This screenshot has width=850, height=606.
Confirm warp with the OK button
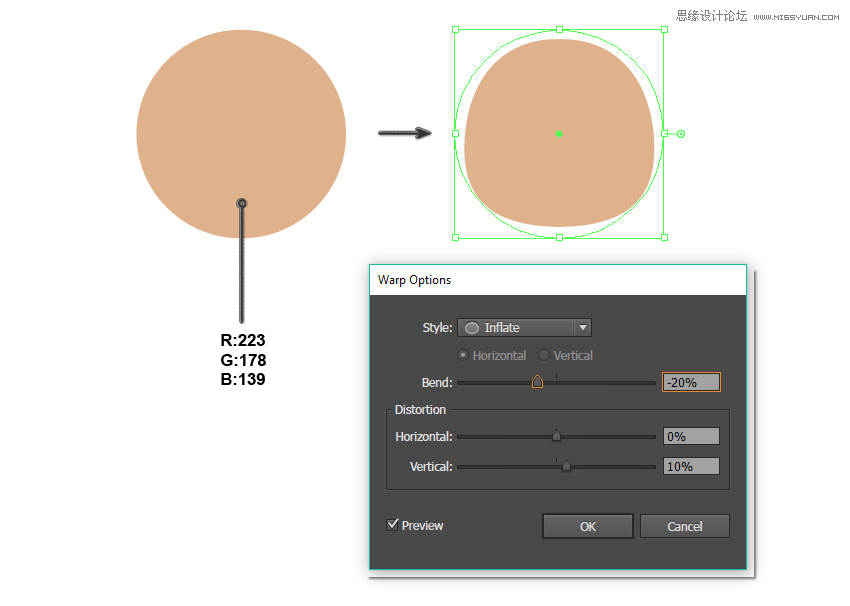pyautogui.click(x=588, y=526)
